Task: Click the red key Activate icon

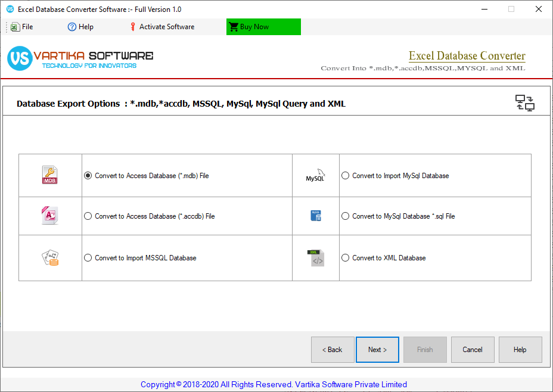Action: tap(133, 27)
